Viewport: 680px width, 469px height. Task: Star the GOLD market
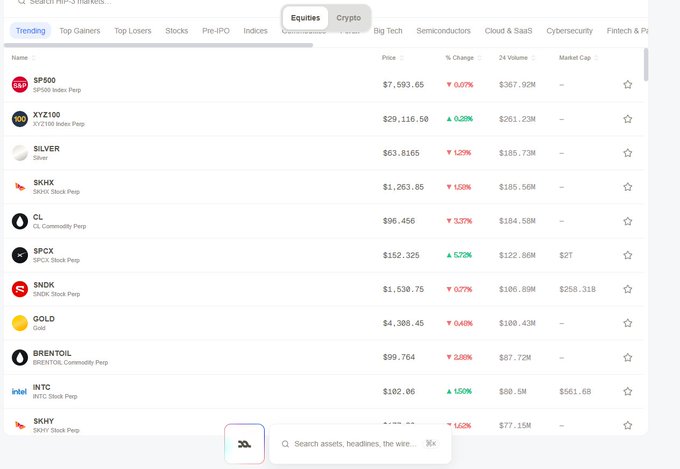pos(627,323)
